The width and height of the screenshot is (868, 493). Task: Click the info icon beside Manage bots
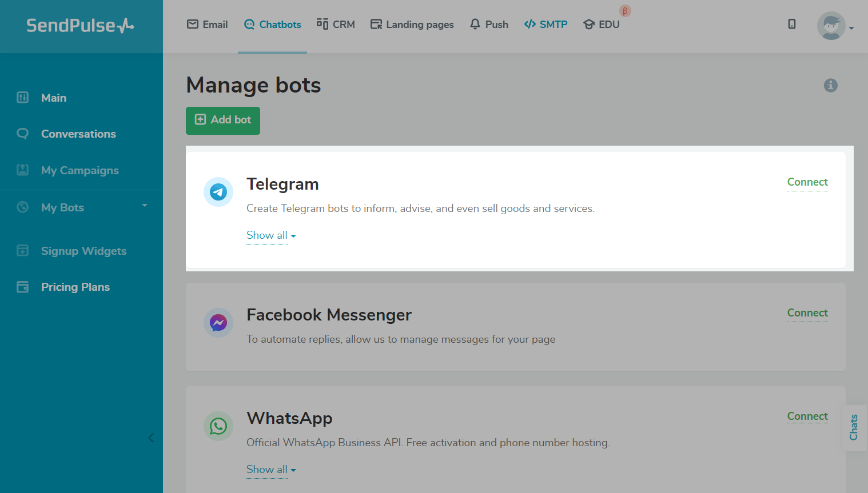pos(831,85)
